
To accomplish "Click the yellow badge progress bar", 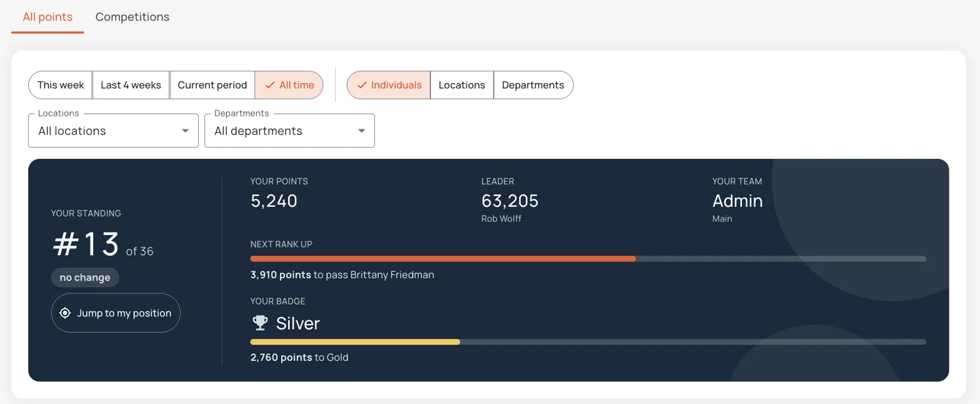I will click(355, 341).
